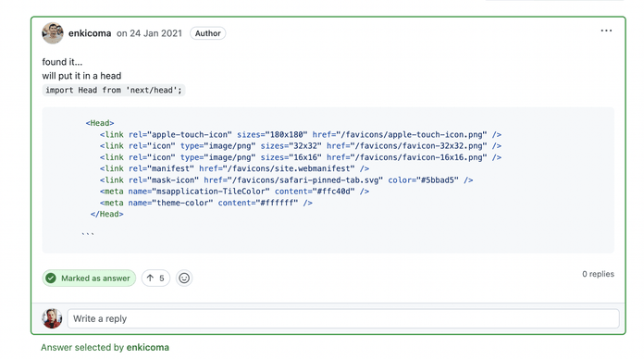Image resolution: width=644 pixels, height=359 pixels.
Task: Click the "0 replies" counter
Action: tap(598, 274)
